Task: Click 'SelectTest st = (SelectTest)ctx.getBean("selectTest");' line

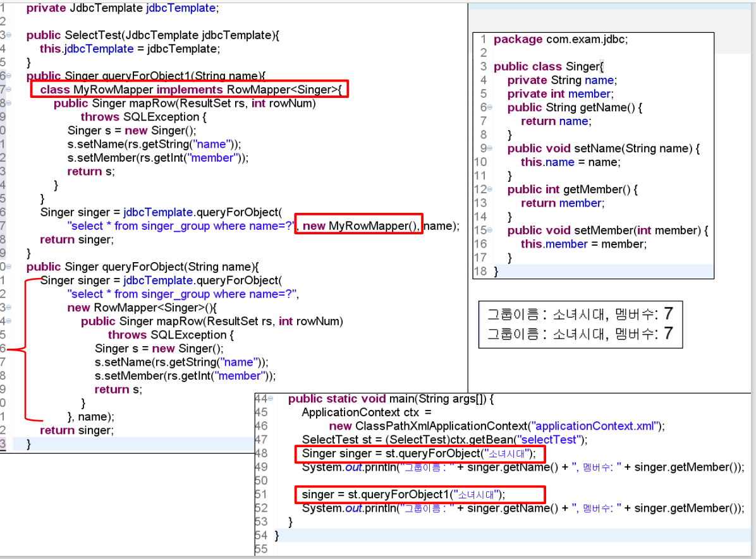Action: pyautogui.click(x=444, y=440)
